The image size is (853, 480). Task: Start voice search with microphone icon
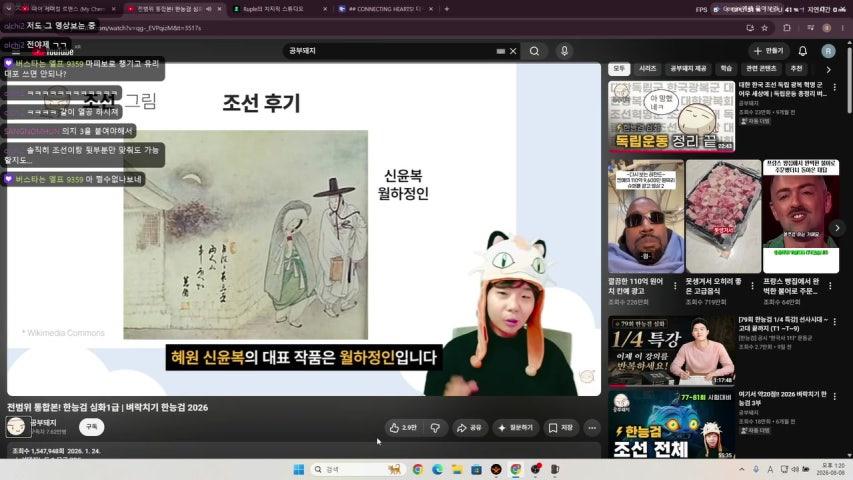[564, 51]
